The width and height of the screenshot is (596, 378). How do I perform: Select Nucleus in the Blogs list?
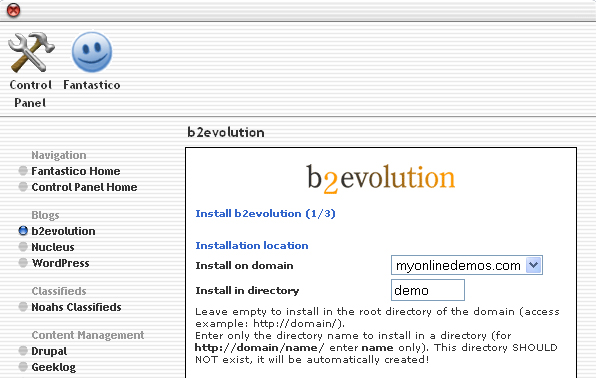[x=53, y=247]
